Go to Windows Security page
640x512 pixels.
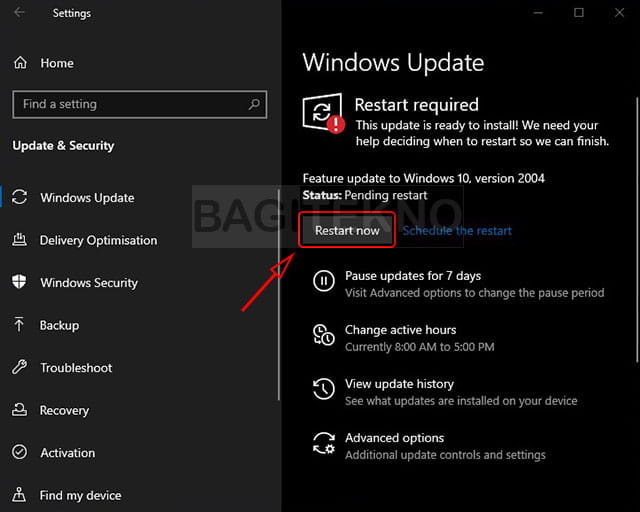tap(89, 283)
